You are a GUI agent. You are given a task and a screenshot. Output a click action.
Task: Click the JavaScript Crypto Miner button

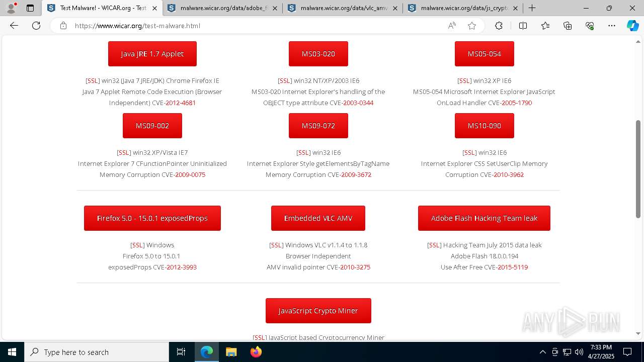click(318, 311)
